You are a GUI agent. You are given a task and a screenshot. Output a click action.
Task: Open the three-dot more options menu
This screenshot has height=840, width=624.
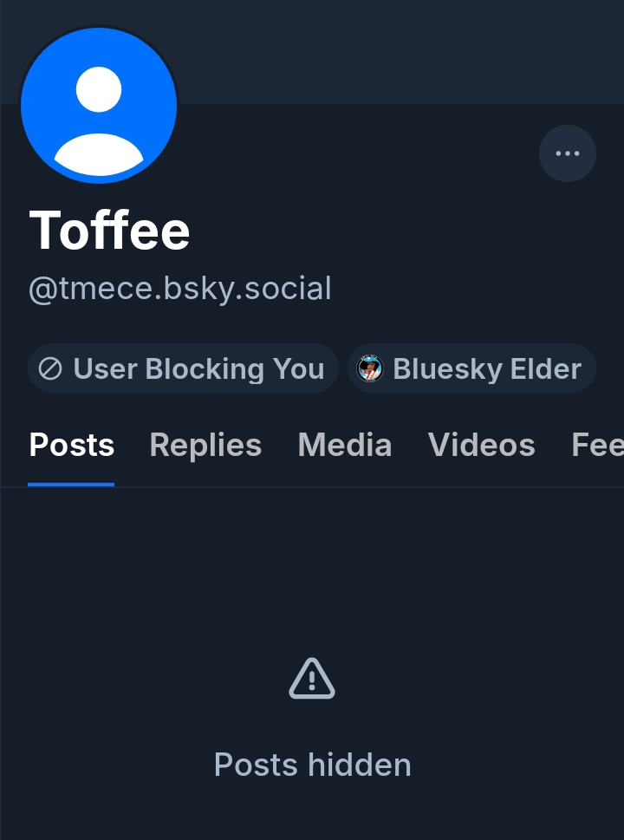pos(568,153)
